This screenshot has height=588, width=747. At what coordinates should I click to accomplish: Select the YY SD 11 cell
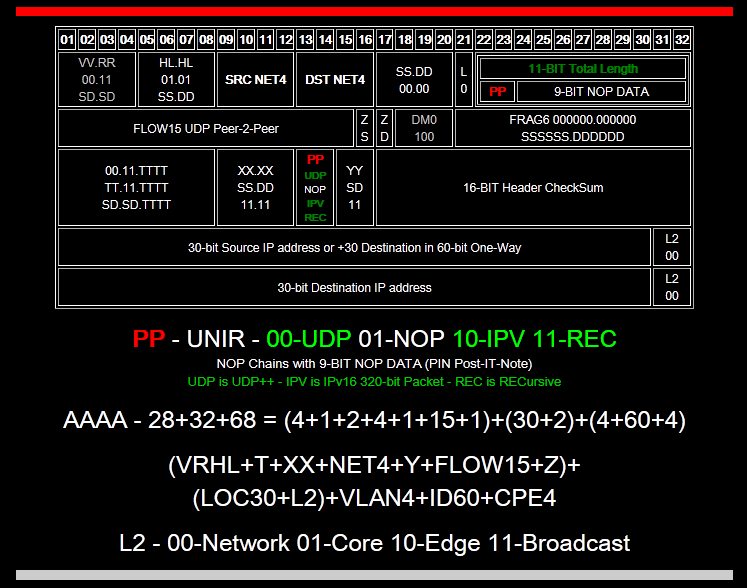point(354,188)
